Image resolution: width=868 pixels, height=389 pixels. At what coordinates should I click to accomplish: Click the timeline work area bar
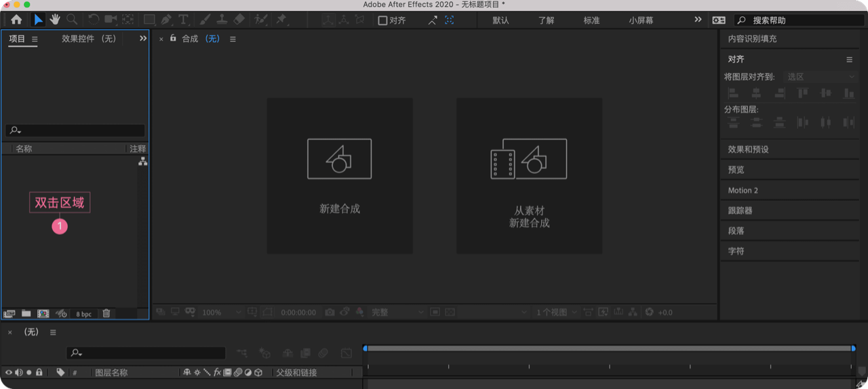pyautogui.click(x=609, y=348)
